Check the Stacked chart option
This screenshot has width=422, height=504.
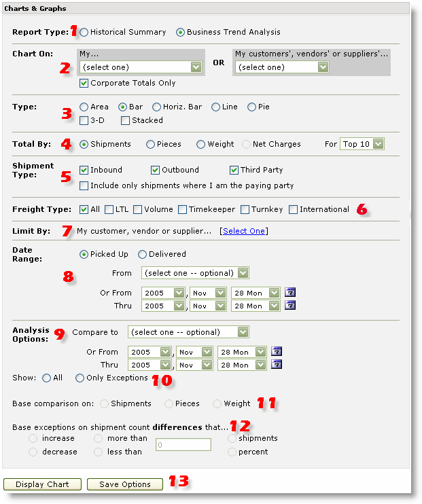tap(125, 120)
